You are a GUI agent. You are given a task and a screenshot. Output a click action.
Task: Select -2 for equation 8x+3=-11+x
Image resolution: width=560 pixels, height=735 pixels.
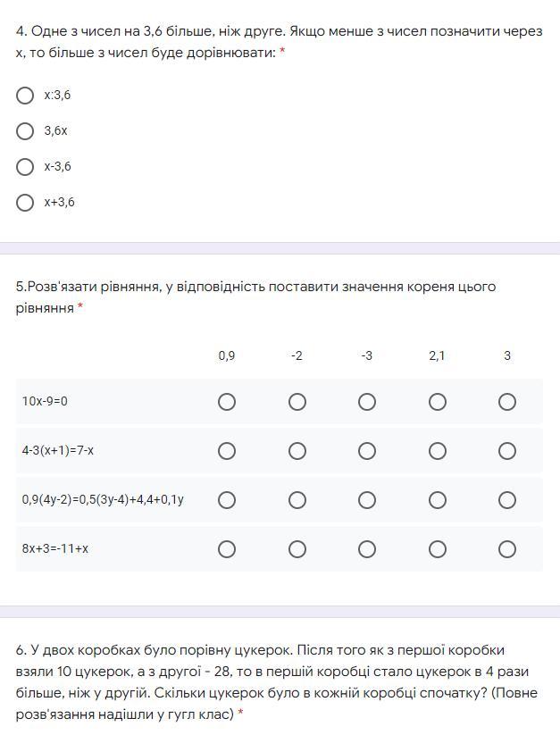pos(297,549)
